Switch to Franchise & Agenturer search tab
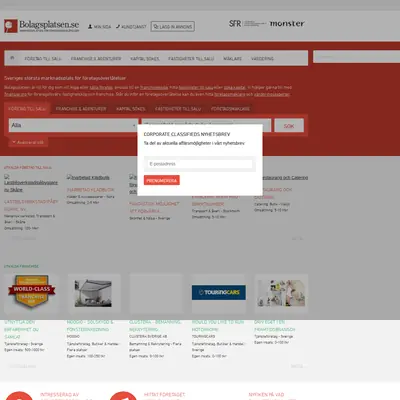 tap(81, 109)
